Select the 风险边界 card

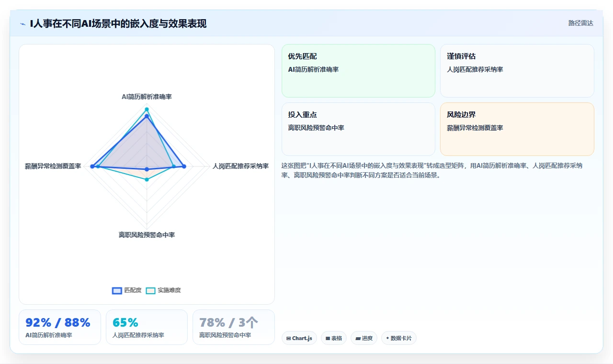click(517, 129)
